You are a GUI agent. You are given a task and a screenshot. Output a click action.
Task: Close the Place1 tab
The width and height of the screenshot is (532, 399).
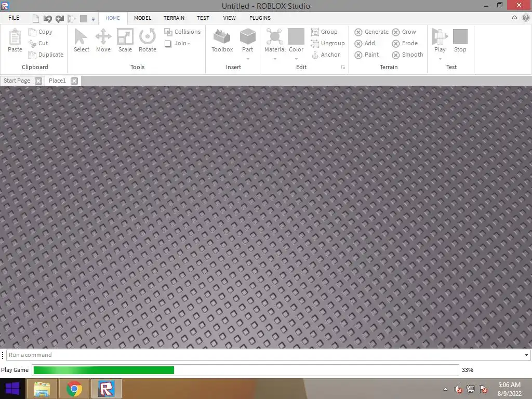click(x=74, y=81)
